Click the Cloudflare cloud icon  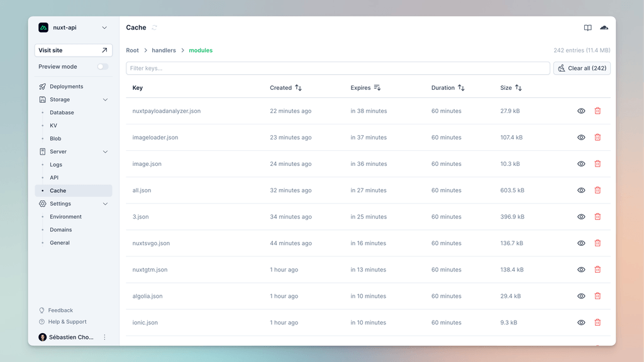[604, 28]
